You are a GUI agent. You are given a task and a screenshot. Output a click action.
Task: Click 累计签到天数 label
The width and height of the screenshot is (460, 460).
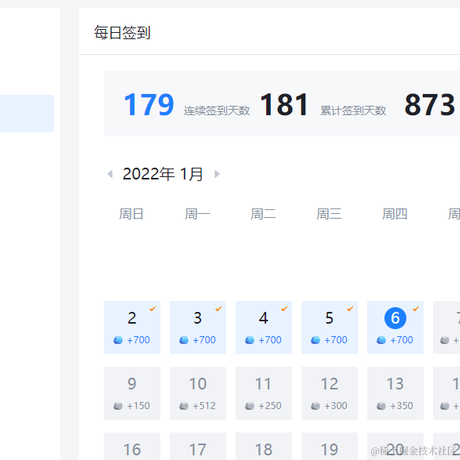pyautogui.click(x=353, y=111)
